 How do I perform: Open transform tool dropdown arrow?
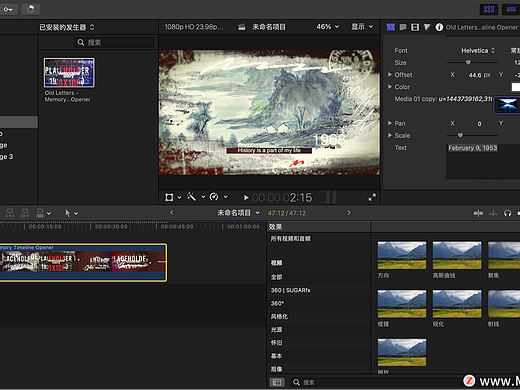coord(179,197)
